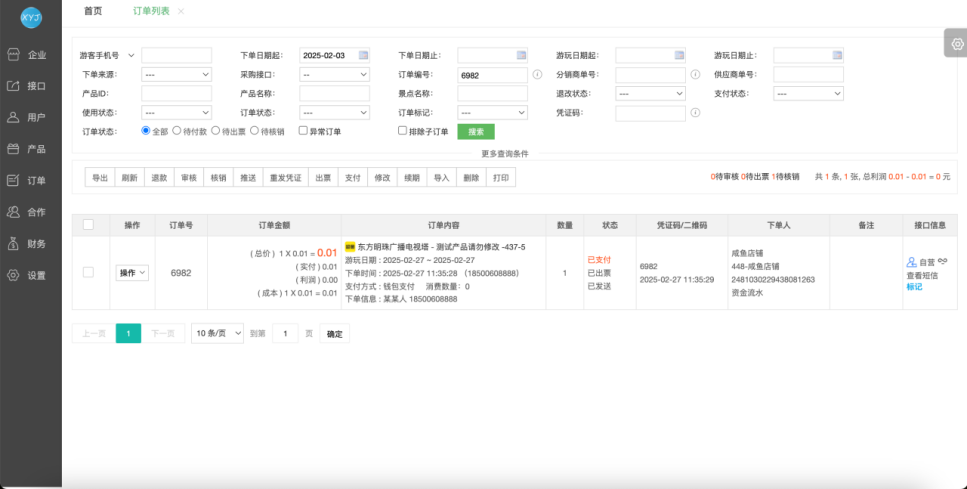The width and height of the screenshot is (967, 489).
Task: Click the XYJ logo avatar
Action: tap(31, 17)
